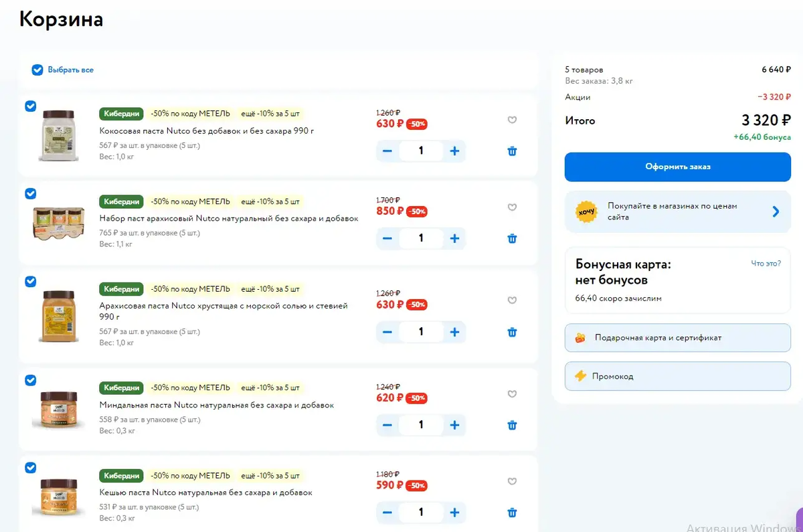Open peanut paste set product image
This screenshot has height=532, width=803.
tap(59, 223)
